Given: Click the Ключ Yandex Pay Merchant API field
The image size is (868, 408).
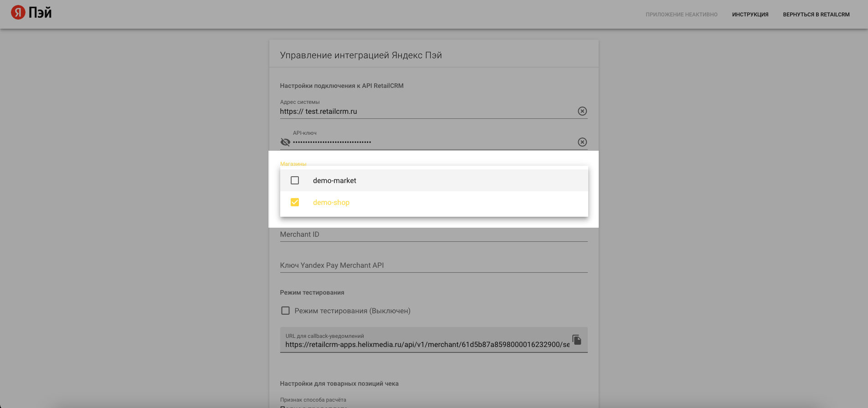Looking at the screenshot, I should (434, 265).
